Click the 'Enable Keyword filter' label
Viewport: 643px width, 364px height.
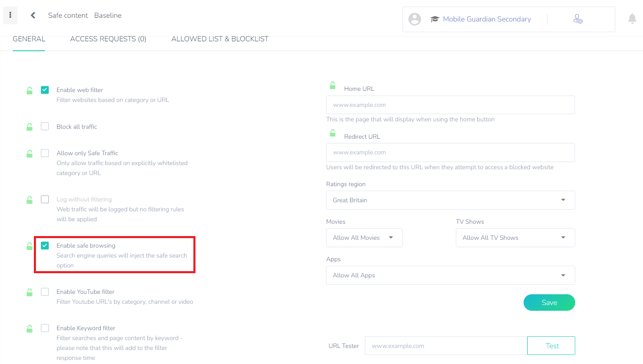[x=86, y=328]
